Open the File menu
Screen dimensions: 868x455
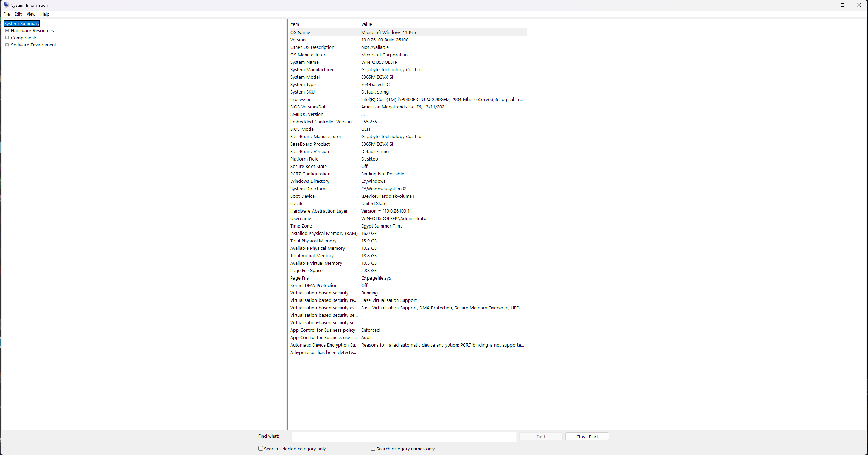pos(6,14)
